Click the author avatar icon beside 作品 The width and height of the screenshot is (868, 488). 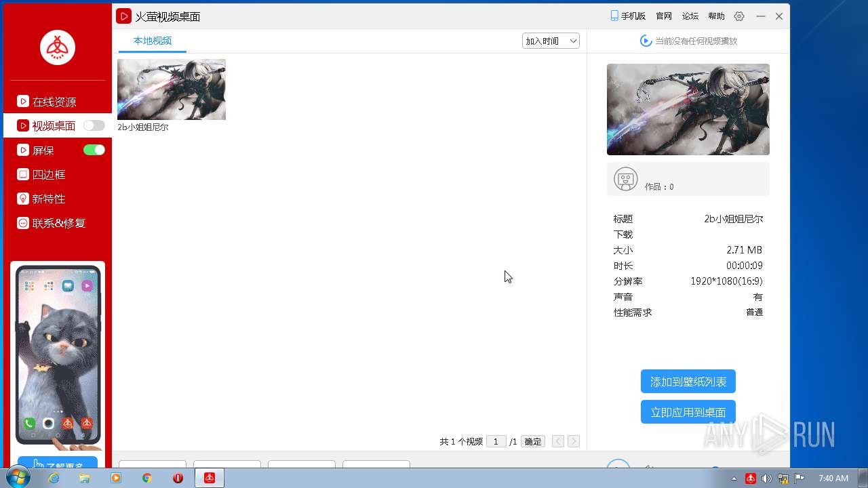point(625,179)
